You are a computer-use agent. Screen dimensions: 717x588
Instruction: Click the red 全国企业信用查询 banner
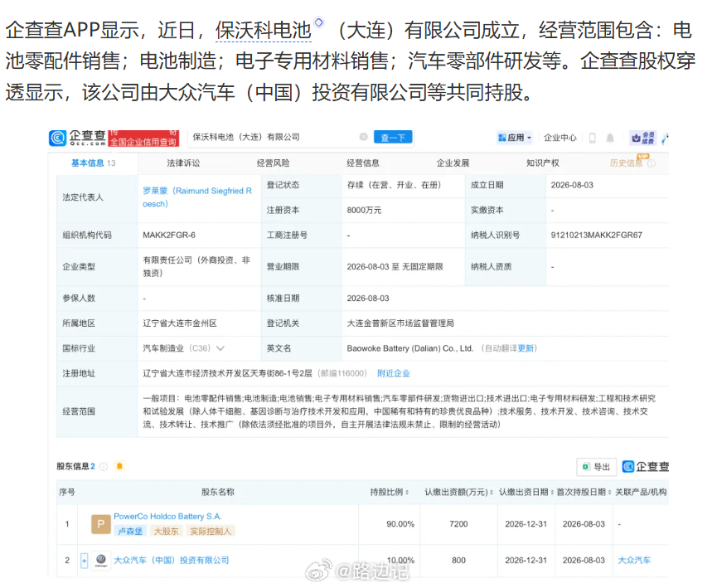coord(143,138)
